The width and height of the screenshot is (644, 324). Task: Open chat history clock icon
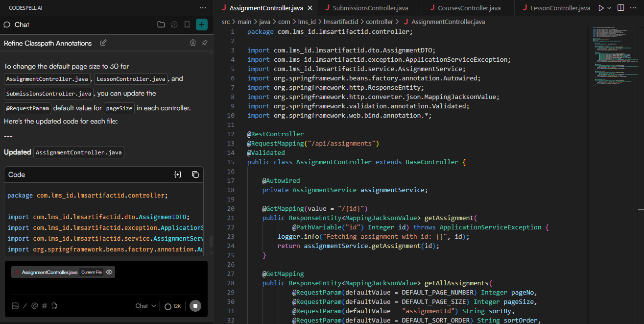[x=174, y=25]
